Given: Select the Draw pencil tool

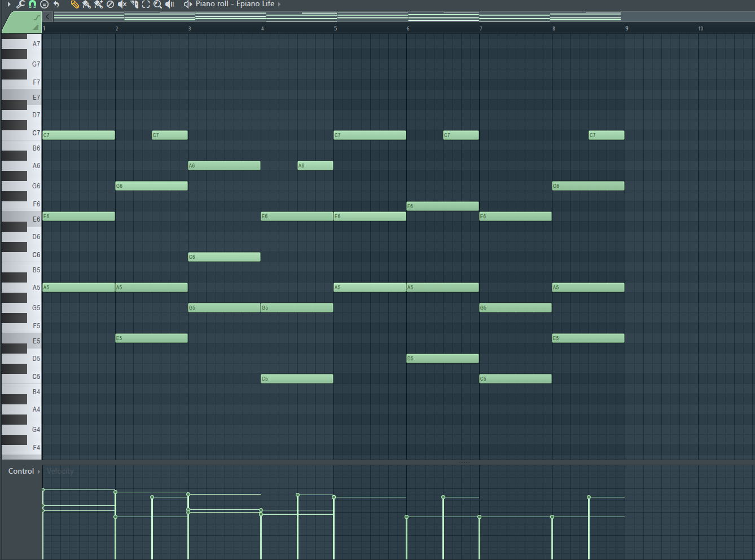Looking at the screenshot, I should click(74, 4).
